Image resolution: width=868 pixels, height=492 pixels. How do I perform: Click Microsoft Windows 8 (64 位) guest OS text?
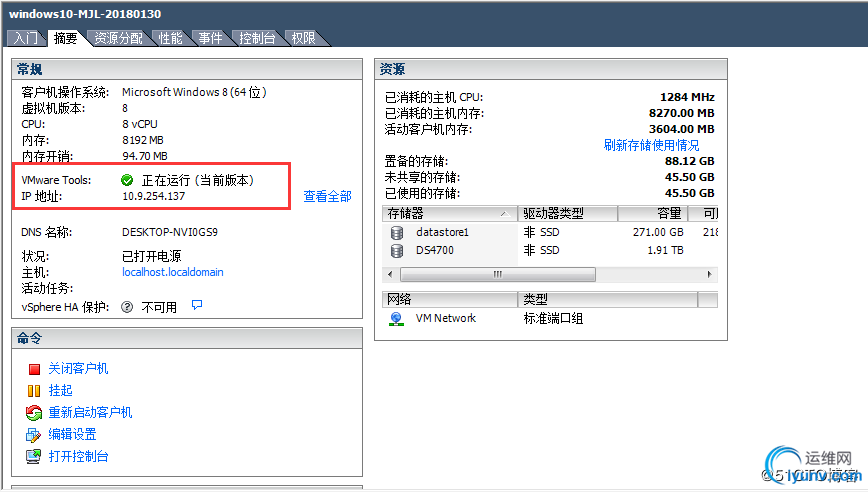[194, 92]
